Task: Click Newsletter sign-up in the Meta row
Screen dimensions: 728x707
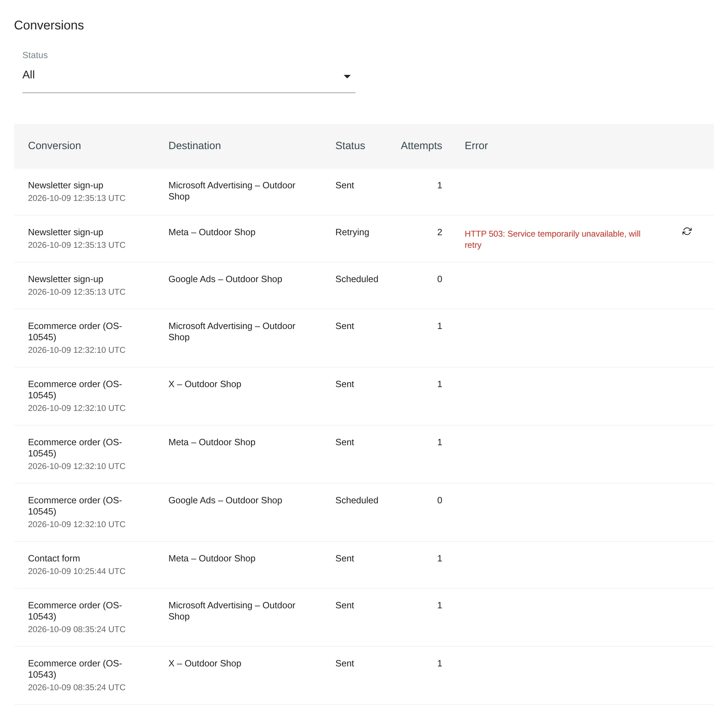Action: 66,232
